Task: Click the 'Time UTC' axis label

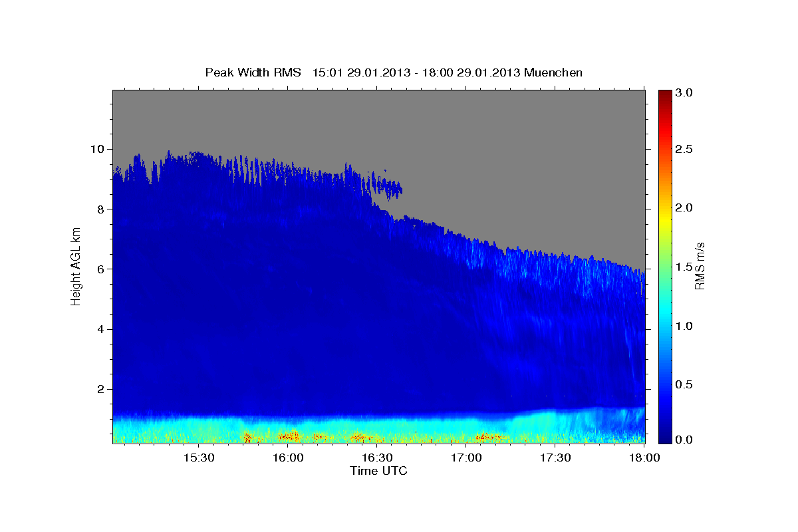Action: [x=378, y=471]
